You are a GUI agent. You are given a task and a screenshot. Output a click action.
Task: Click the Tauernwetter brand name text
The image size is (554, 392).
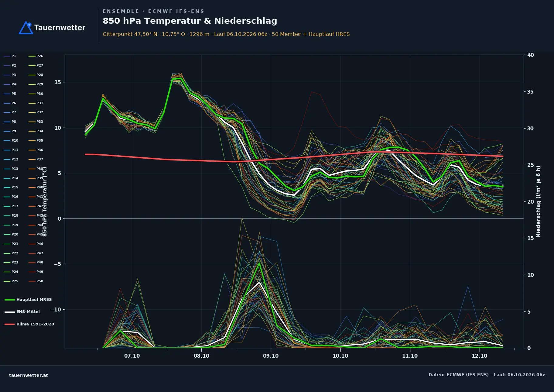point(60,28)
